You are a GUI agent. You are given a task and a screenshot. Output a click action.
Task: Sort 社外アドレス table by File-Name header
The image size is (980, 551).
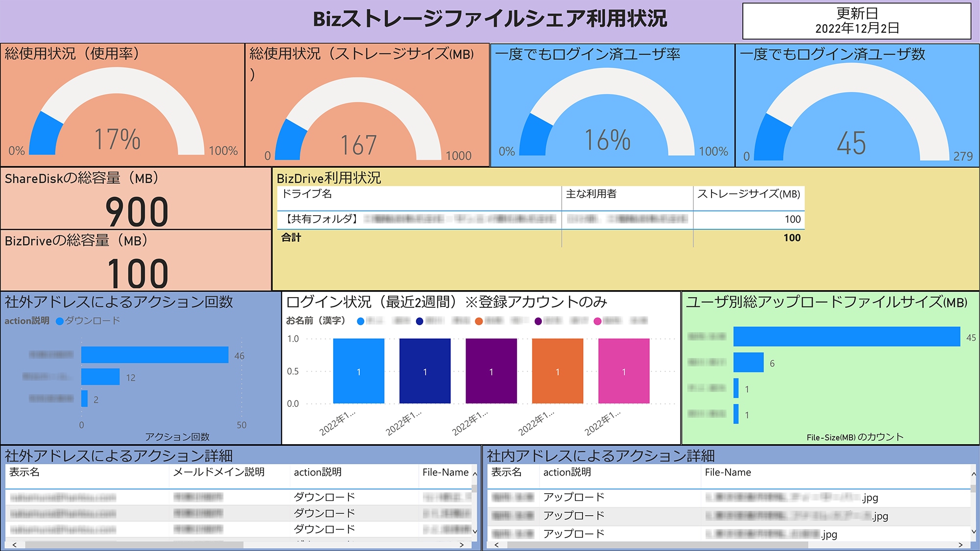(x=445, y=472)
